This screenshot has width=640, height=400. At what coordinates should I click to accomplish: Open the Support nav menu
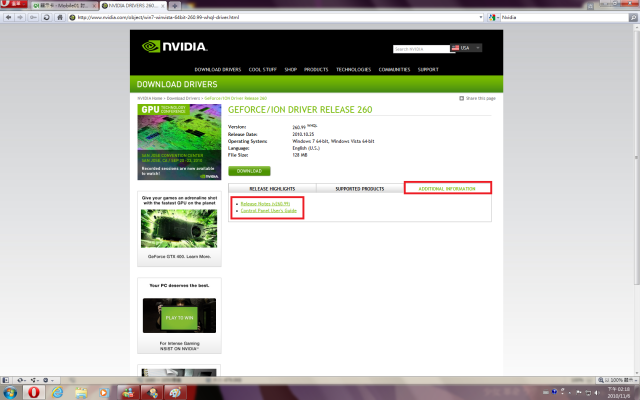(x=428, y=70)
